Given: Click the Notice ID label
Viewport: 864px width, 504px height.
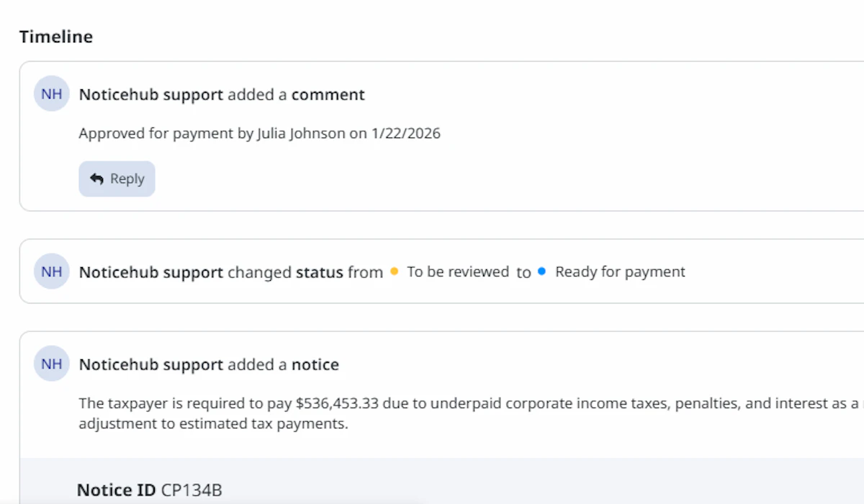Looking at the screenshot, I should 116,491.
